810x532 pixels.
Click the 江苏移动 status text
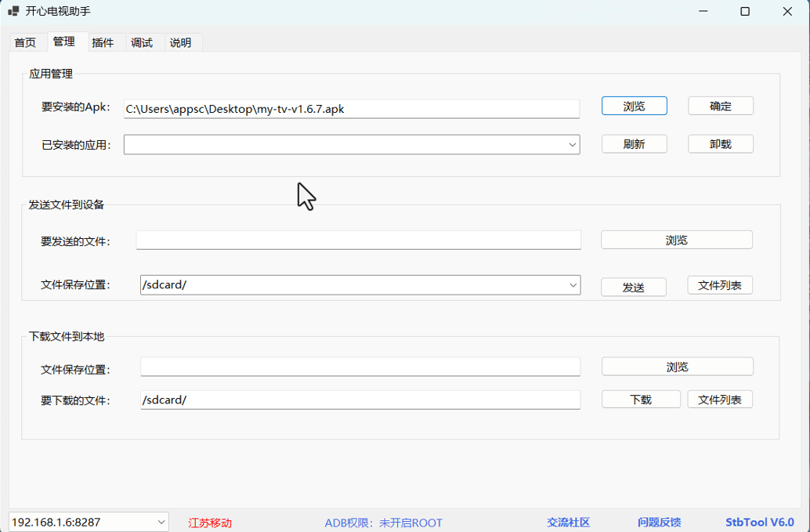[x=210, y=523]
